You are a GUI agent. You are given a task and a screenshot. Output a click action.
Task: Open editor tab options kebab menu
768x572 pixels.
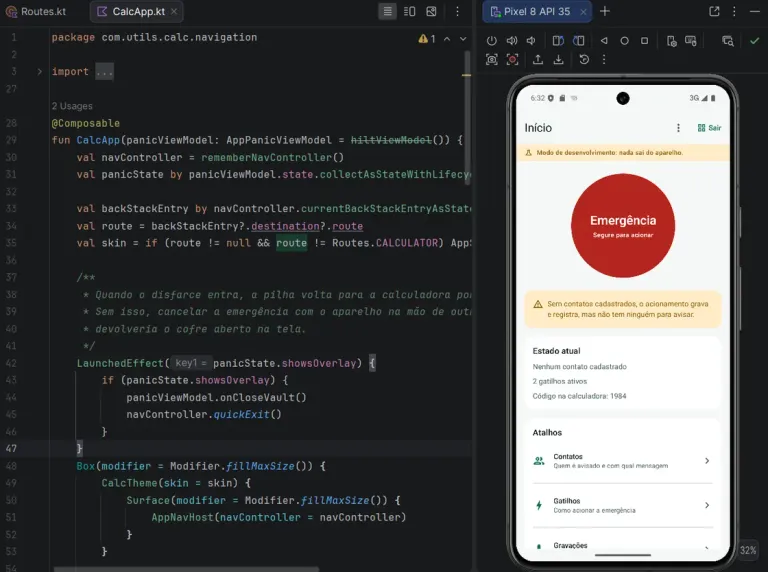[457, 11]
